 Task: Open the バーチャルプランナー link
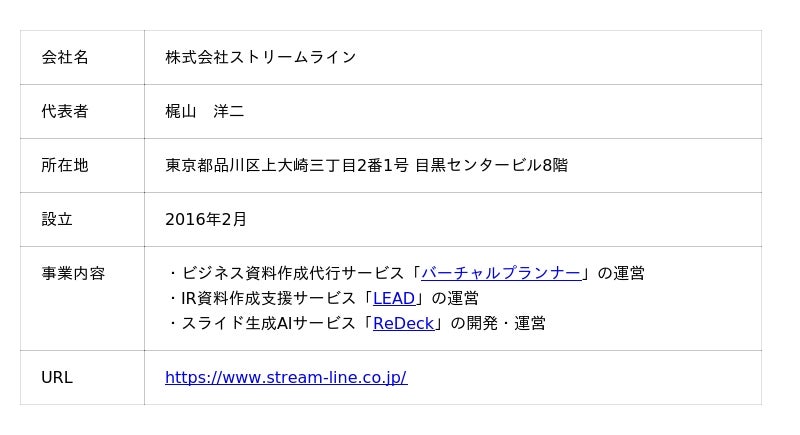coord(500,273)
